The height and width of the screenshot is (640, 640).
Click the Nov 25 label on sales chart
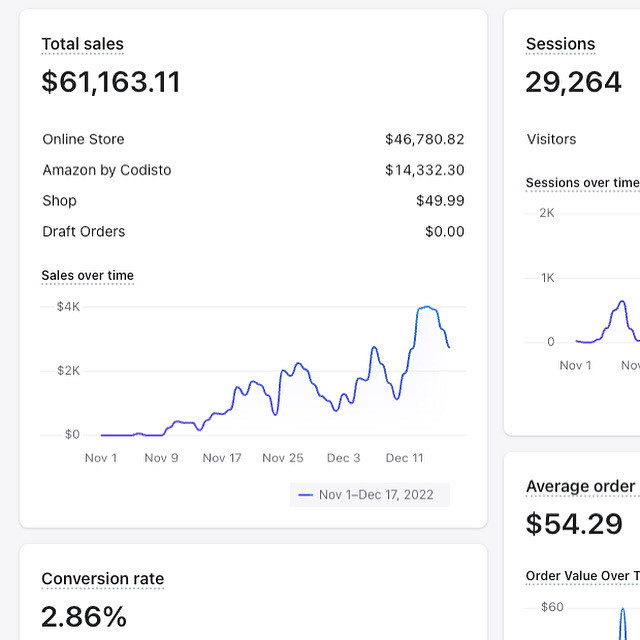(282, 458)
